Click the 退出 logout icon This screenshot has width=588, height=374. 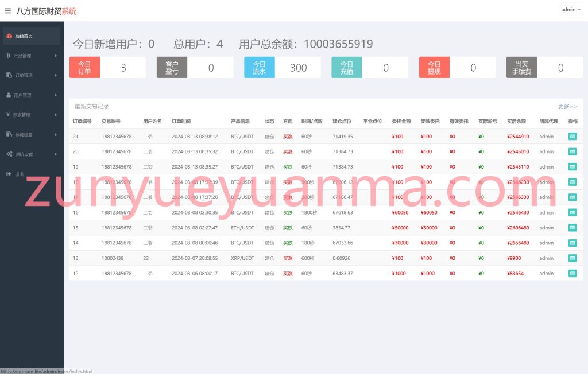pyautogui.click(x=9, y=174)
